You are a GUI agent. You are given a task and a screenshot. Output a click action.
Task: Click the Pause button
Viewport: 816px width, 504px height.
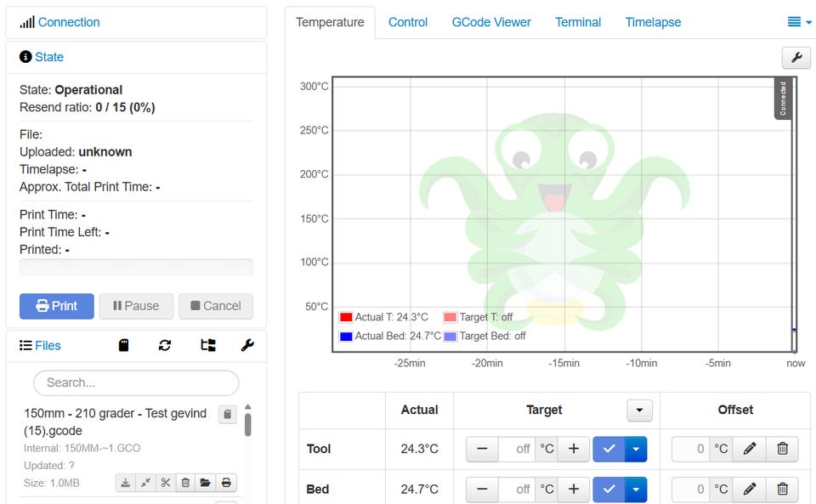pyautogui.click(x=136, y=306)
